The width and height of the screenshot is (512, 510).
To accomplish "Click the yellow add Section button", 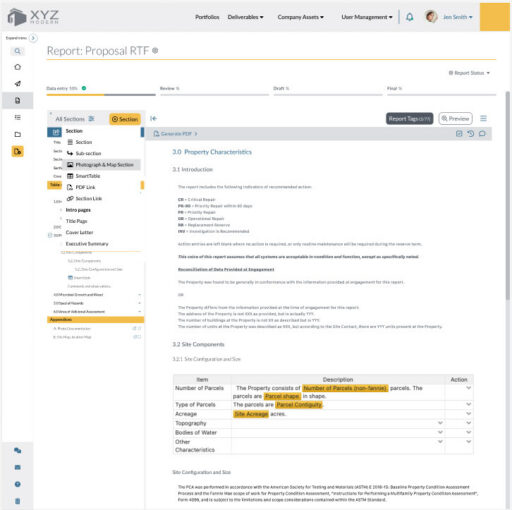I will [125, 119].
